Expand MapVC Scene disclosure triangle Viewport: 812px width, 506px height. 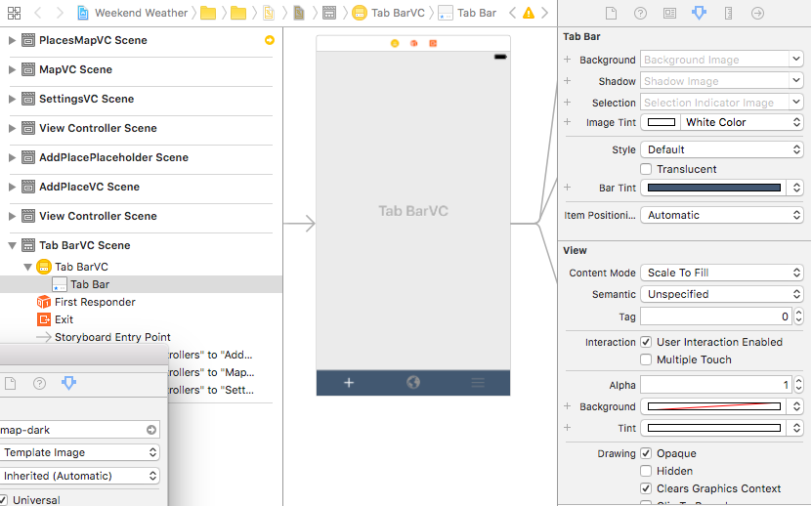[x=12, y=69]
